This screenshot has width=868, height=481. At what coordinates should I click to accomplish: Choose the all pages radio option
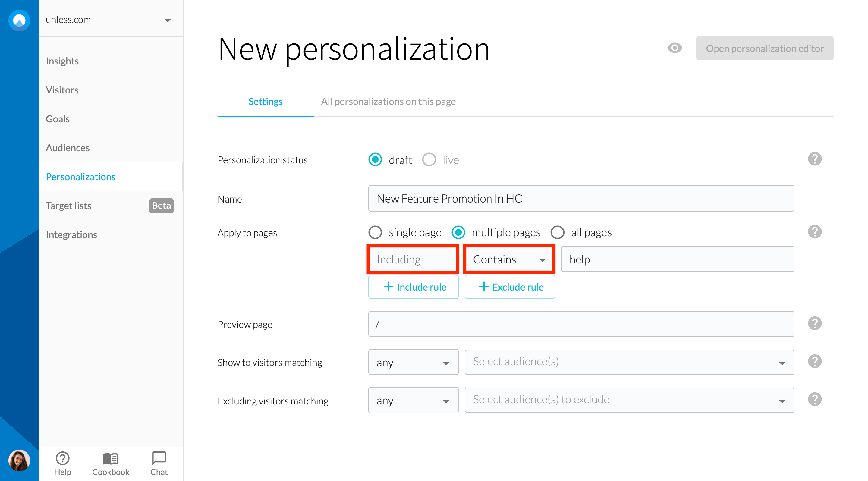tap(557, 232)
